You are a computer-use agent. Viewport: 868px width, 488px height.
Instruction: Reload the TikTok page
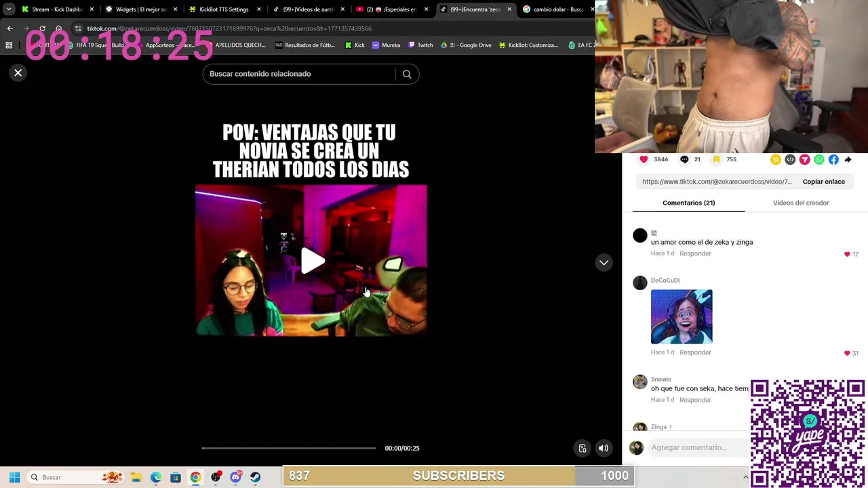pyautogui.click(x=42, y=28)
